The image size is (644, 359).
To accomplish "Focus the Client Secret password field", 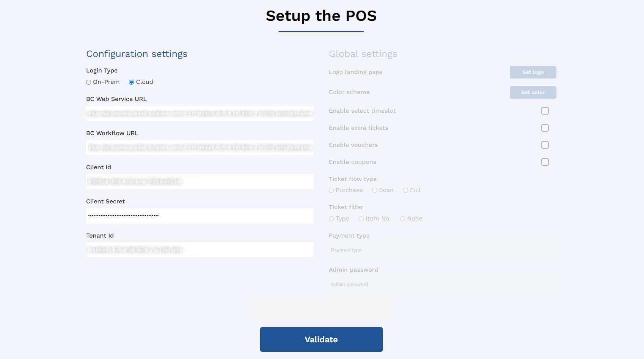I will tap(200, 216).
